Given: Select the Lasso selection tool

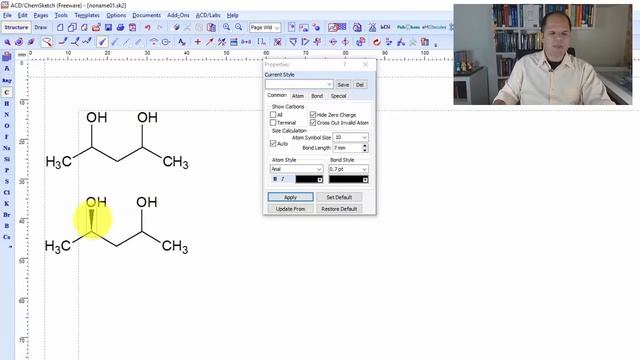Looking at the screenshot, I should tap(47, 42).
